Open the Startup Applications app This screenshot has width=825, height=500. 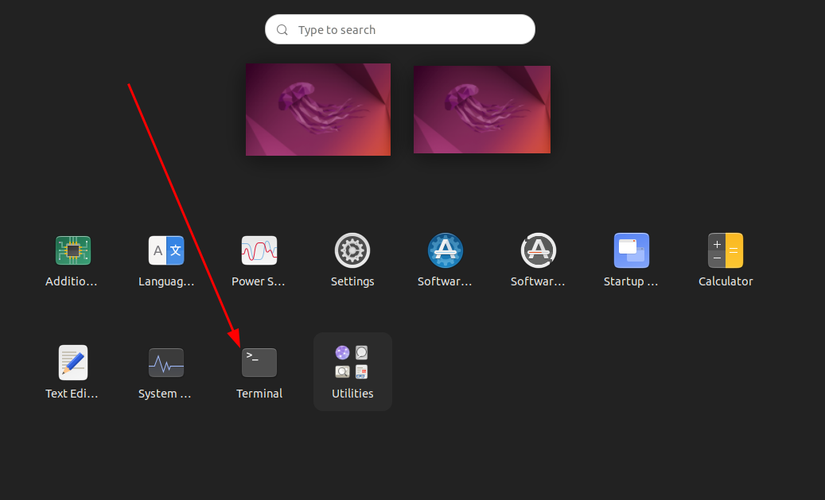(631, 251)
